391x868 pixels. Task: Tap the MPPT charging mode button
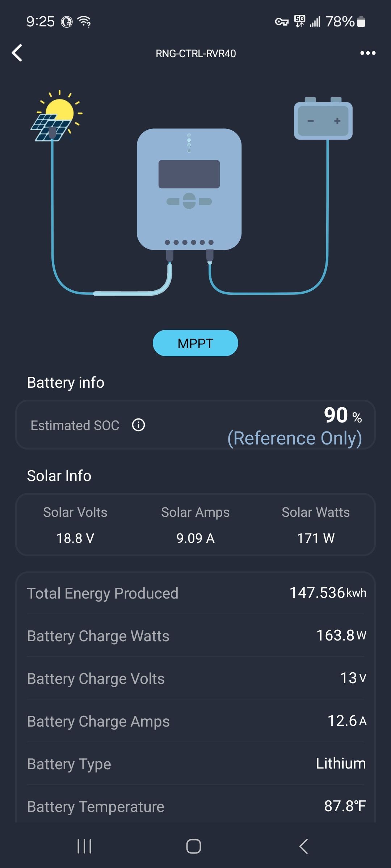point(195,343)
